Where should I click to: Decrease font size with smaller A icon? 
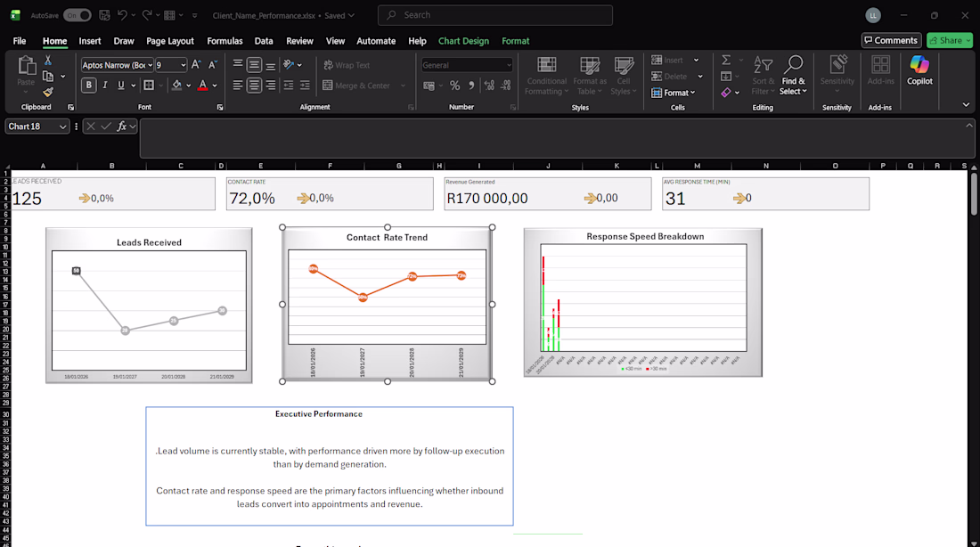coord(213,64)
